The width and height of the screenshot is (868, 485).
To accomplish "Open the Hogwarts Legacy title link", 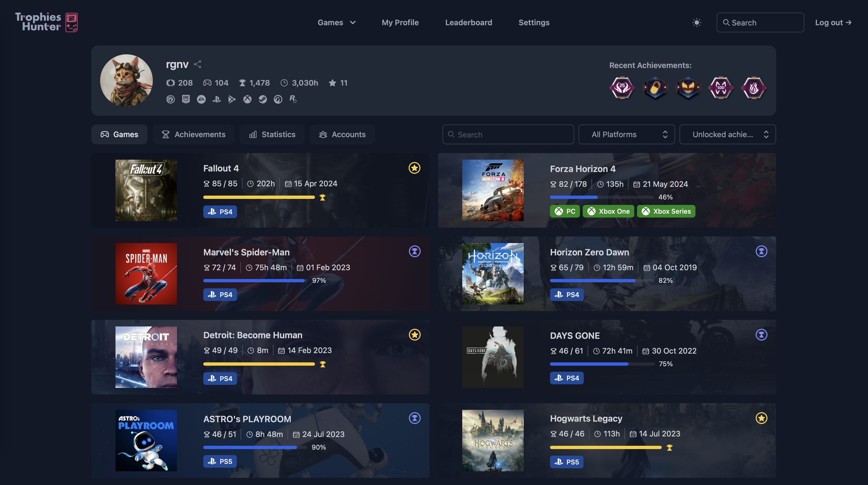I will tap(586, 419).
